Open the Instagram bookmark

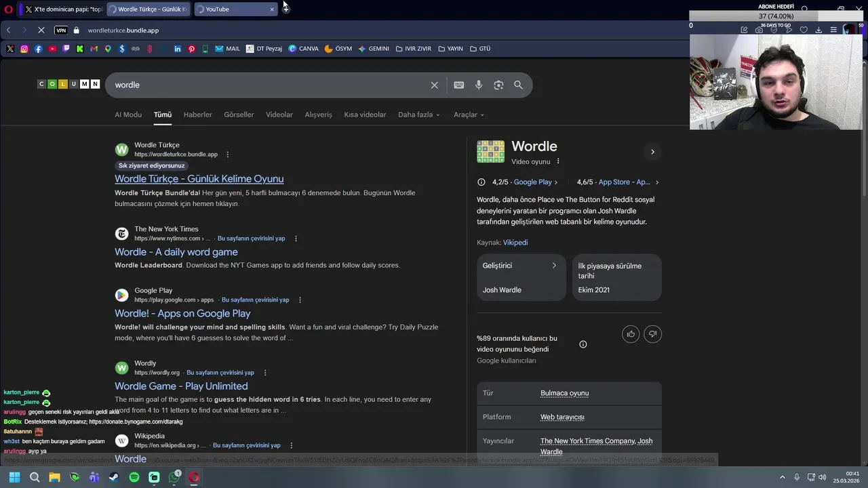[24, 49]
